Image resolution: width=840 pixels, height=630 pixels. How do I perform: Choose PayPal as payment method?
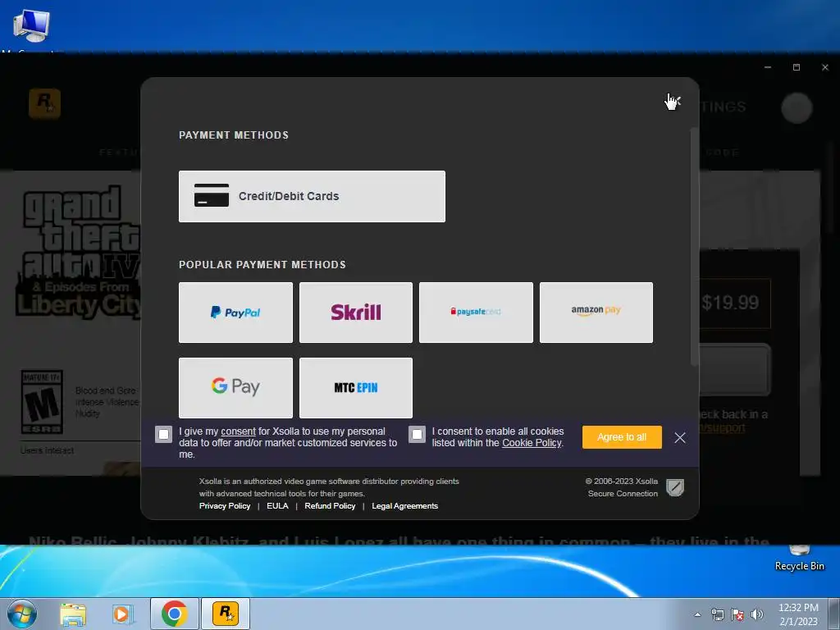click(235, 313)
